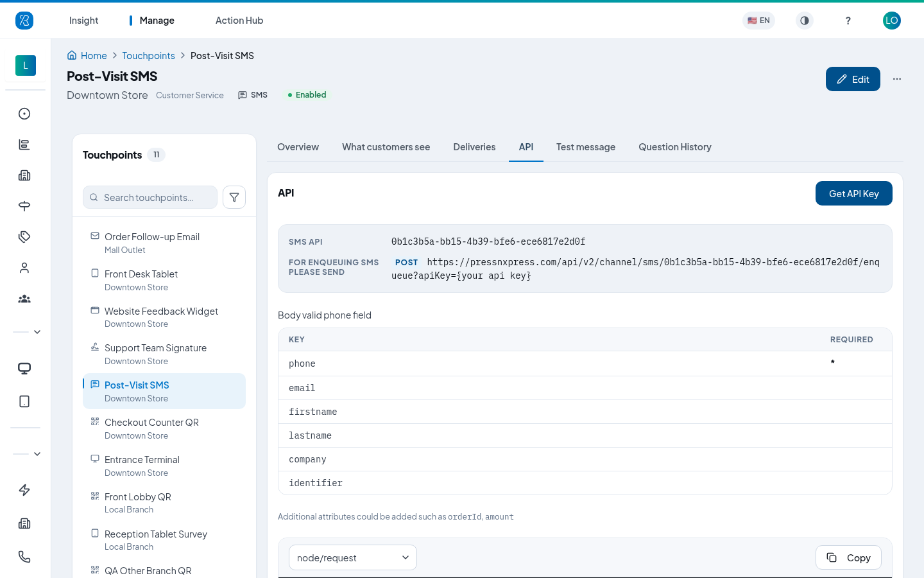The image size is (924, 578).
Task: Go to the Manage top navigation item
Action: (157, 21)
